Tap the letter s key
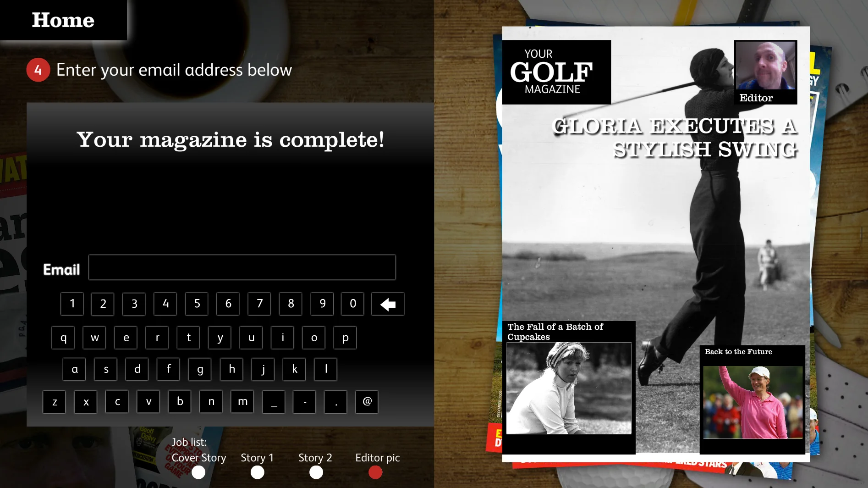Viewport: 868px width, 488px height. 105,369
